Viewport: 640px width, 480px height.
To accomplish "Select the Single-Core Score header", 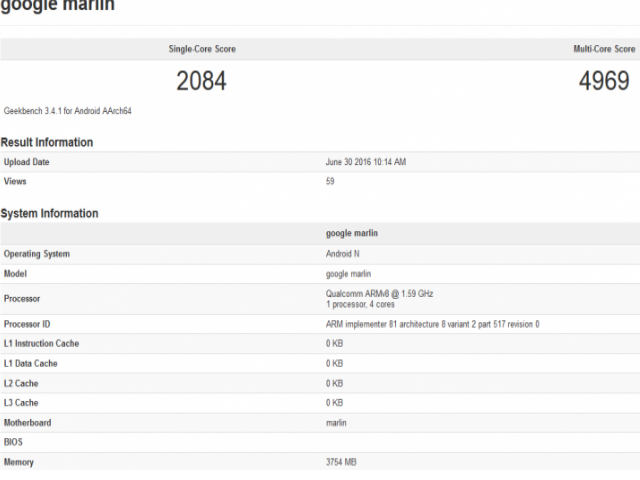I will pyautogui.click(x=202, y=49).
